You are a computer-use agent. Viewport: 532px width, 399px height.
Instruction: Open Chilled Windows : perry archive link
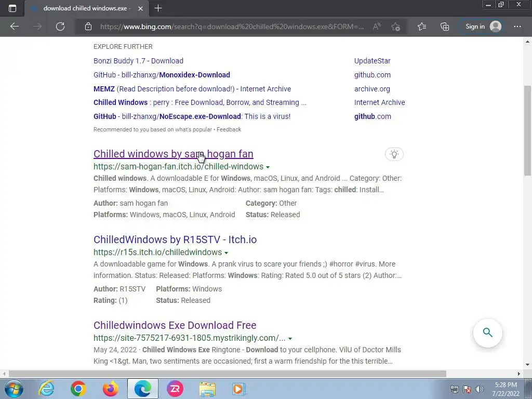(x=200, y=102)
